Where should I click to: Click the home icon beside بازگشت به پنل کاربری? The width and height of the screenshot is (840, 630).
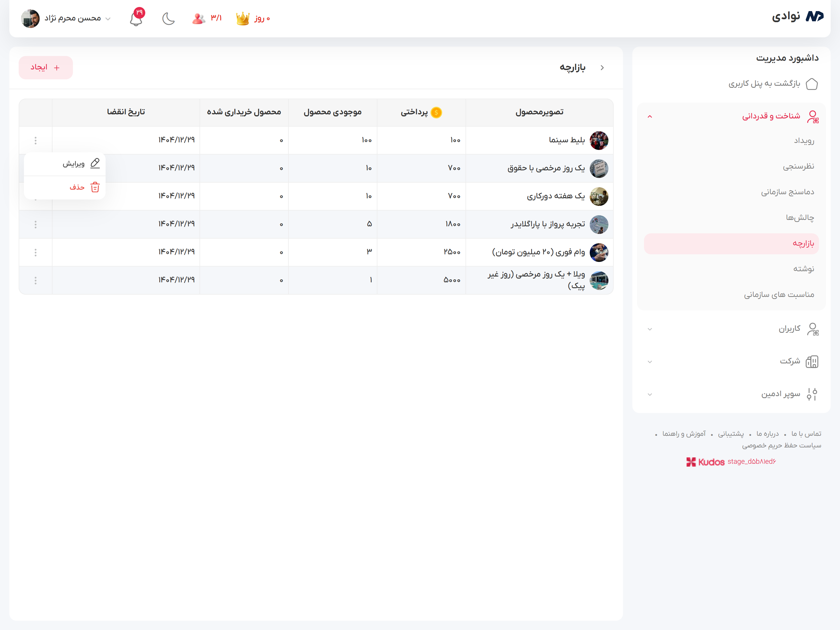pyautogui.click(x=812, y=83)
